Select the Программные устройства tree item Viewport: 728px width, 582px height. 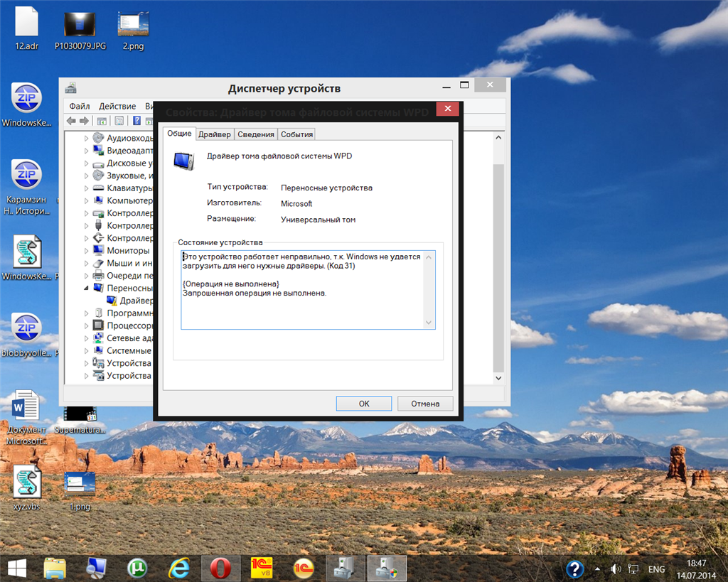tap(123, 313)
